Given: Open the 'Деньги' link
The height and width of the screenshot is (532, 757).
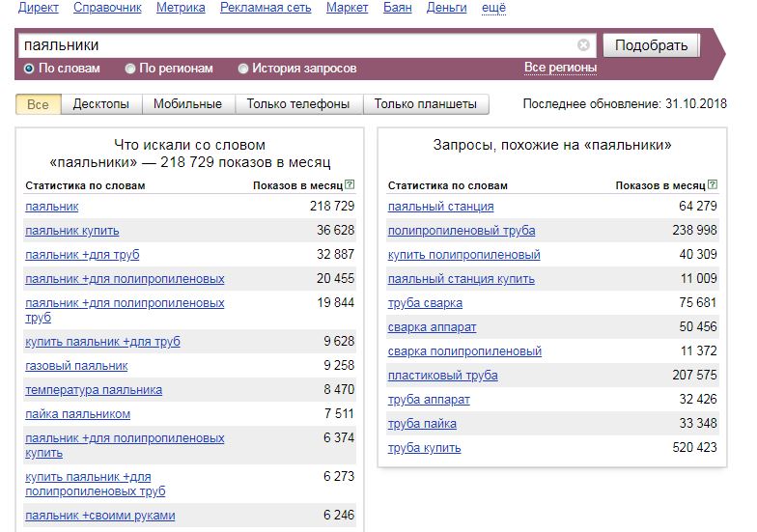Looking at the screenshot, I should [x=446, y=8].
